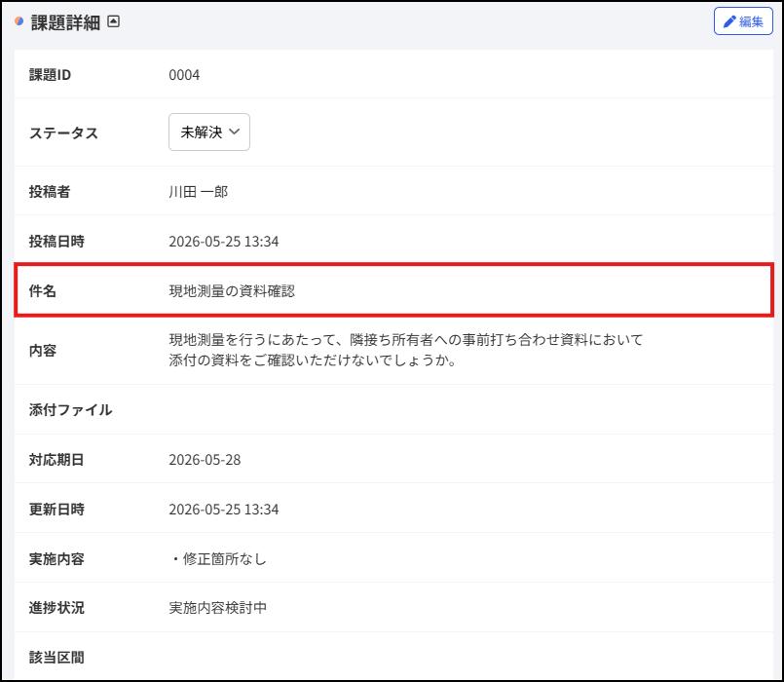
Task: Click the ステータス field label
Action: click(x=63, y=133)
